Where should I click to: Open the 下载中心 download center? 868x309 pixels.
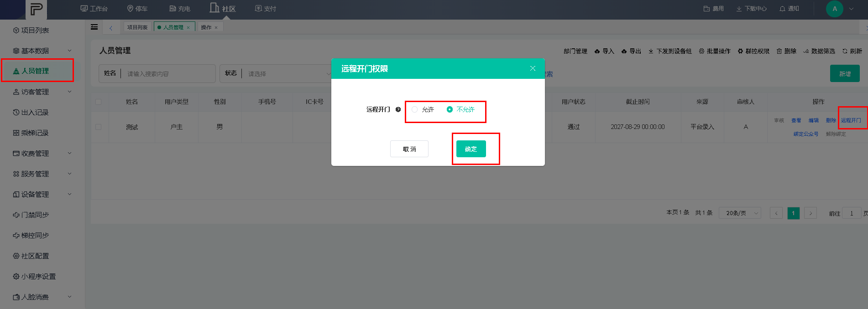(751, 9)
